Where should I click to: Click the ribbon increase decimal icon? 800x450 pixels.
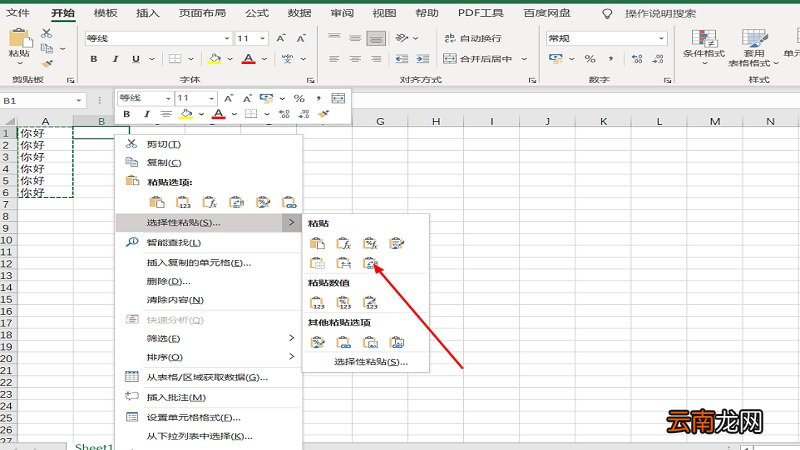click(x=637, y=59)
